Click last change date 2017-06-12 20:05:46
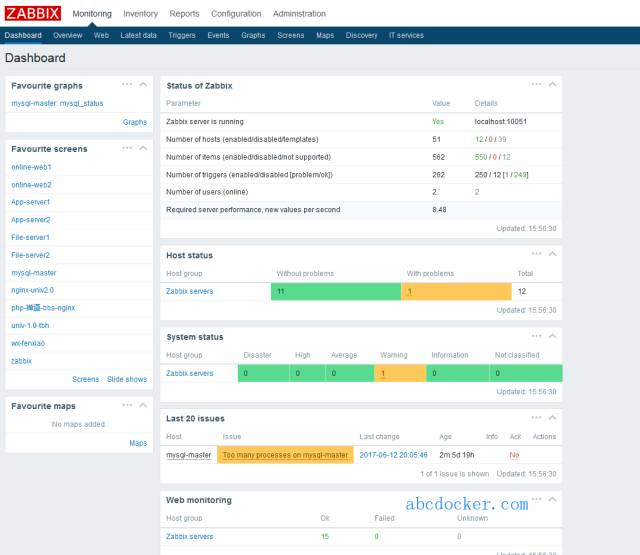Viewport: 640px width, 555px height. 393,455
